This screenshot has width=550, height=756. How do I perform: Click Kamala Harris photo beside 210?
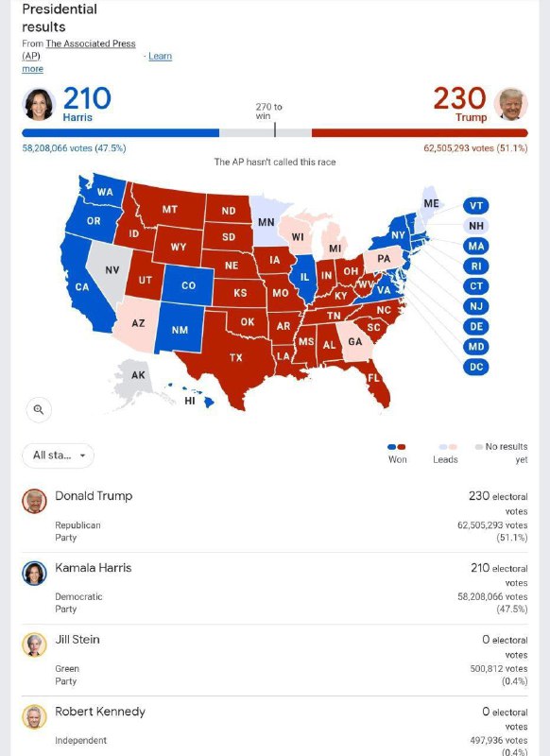(x=39, y=104)
